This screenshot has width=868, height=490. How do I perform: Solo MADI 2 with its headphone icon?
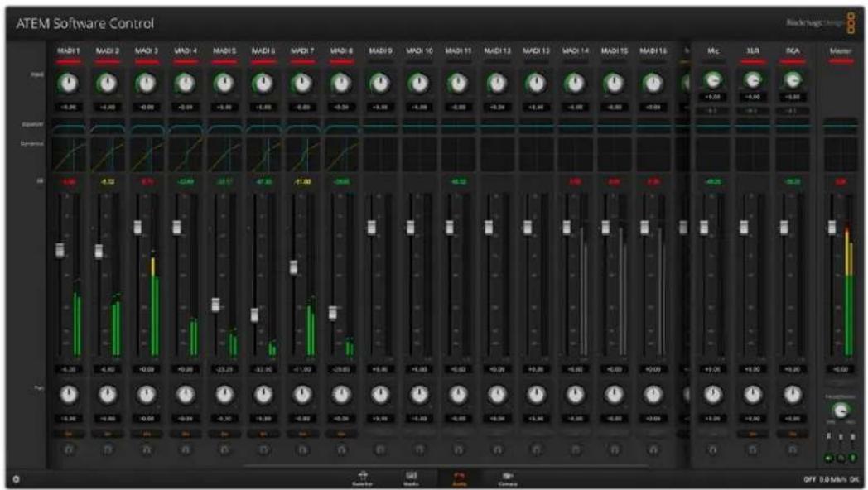(108, 450)
